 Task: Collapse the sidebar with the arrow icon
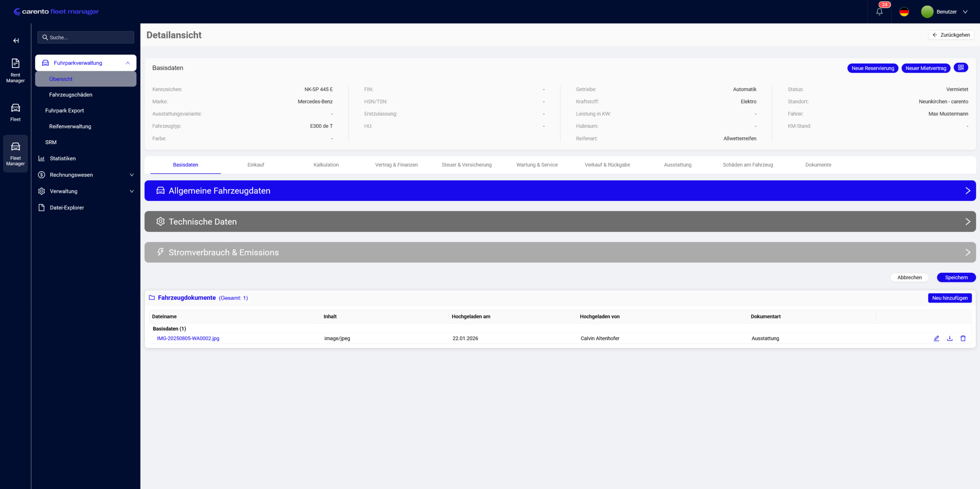pos(15,40)
